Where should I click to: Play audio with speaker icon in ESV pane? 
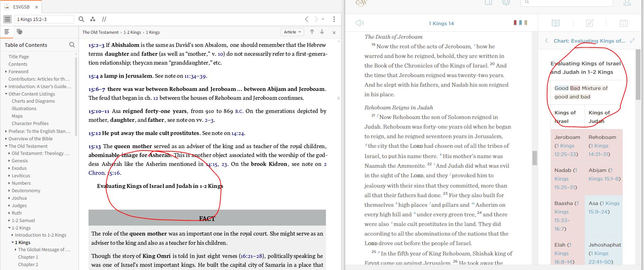click(x=360, y=23)
